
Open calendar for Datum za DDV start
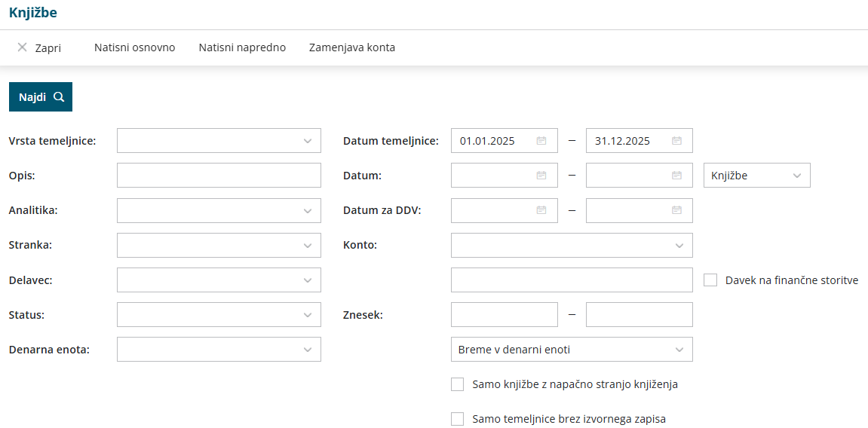click(541, 210)
